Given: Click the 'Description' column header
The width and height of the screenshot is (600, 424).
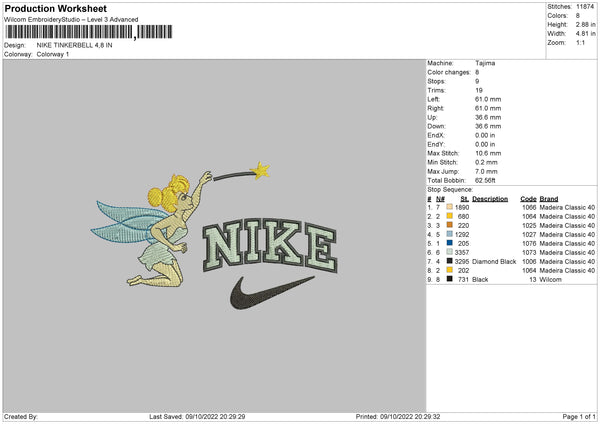Looking at the screenshot, I should click(x=490, y=199).
